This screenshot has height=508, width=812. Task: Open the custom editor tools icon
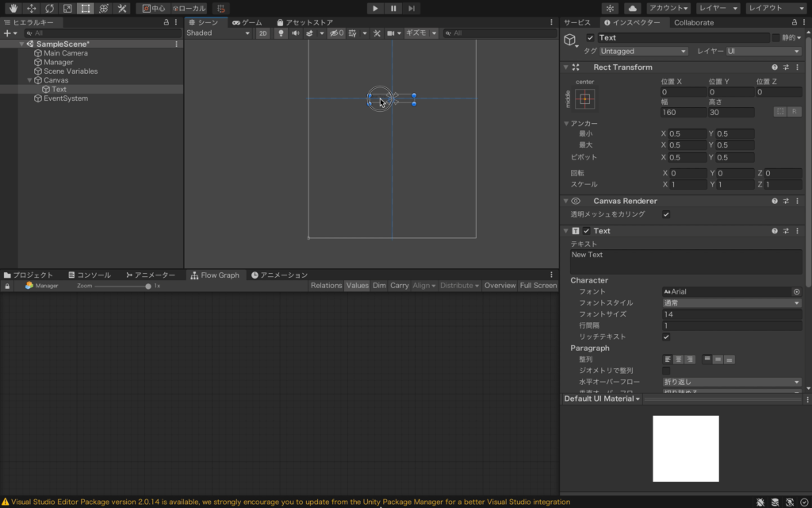[121, 8]
